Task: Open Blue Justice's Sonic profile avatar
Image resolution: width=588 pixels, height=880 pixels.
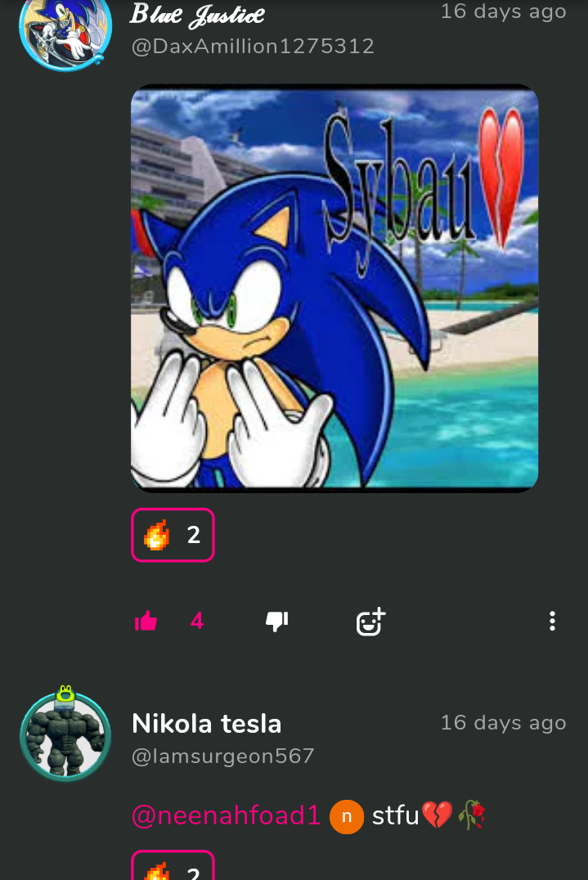Action: coord(65,31)
